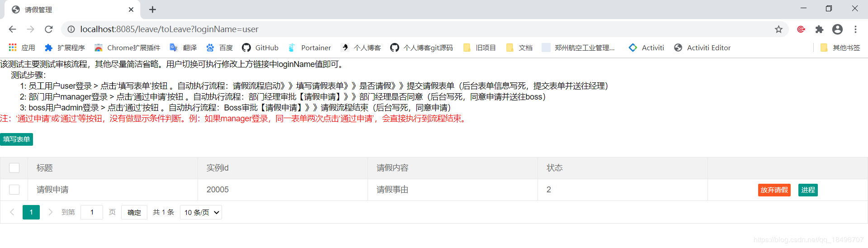Open the GitHub bookmark

point(260,48)
